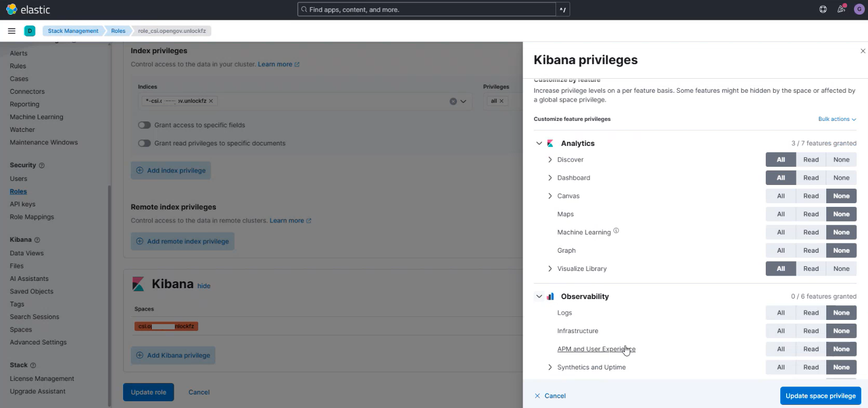Remove the csi unlockfz index pattern

pos(211,101)
